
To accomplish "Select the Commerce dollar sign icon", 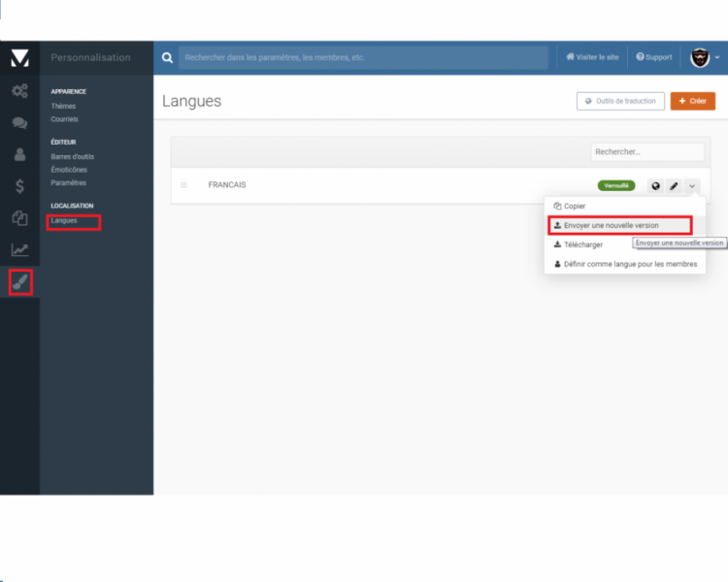I will tap(19, 186).
